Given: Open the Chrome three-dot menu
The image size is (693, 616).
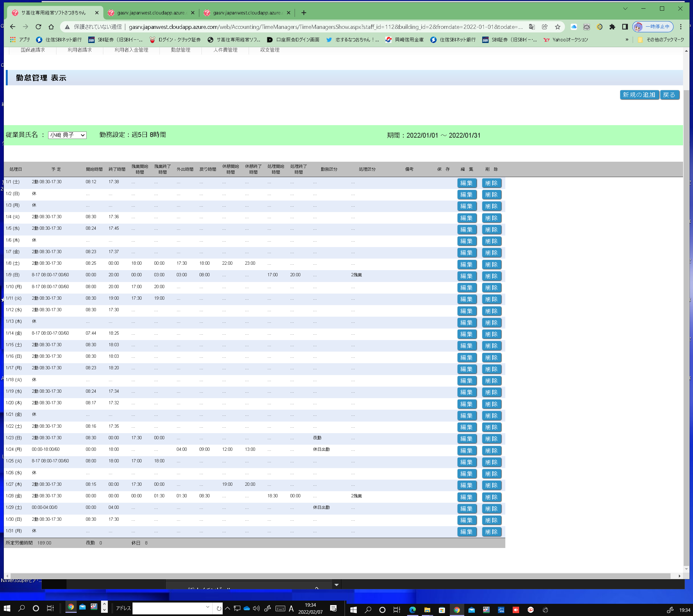Looking at the screenshot, I should 680,27.
